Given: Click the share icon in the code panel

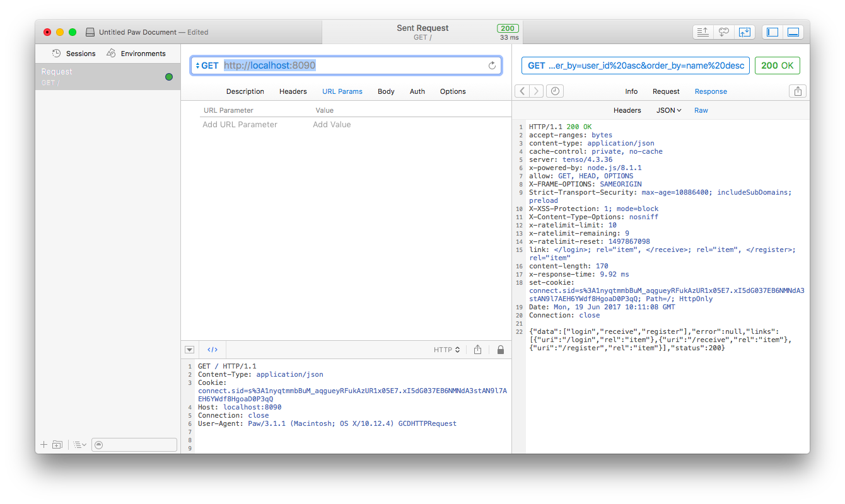Looking at the screenshot, I should [x=478, y=350].
